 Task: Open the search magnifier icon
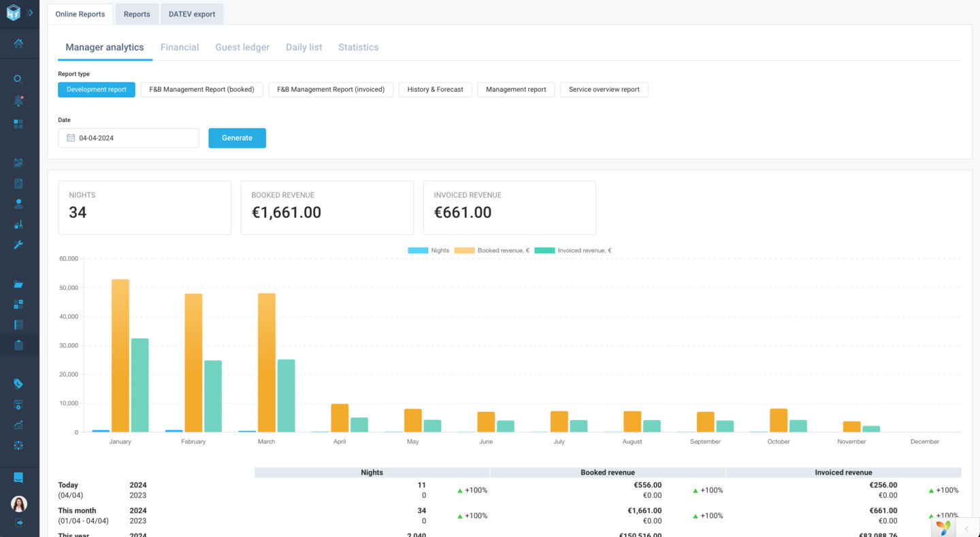[x=18, y=79]
